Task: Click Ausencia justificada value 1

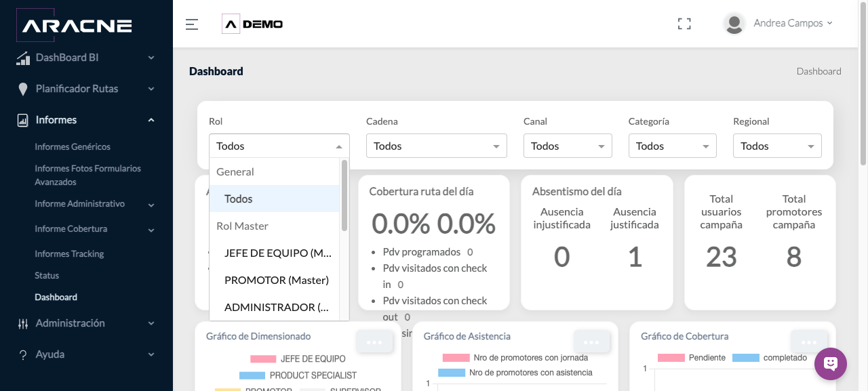Action: click(635, 258)
